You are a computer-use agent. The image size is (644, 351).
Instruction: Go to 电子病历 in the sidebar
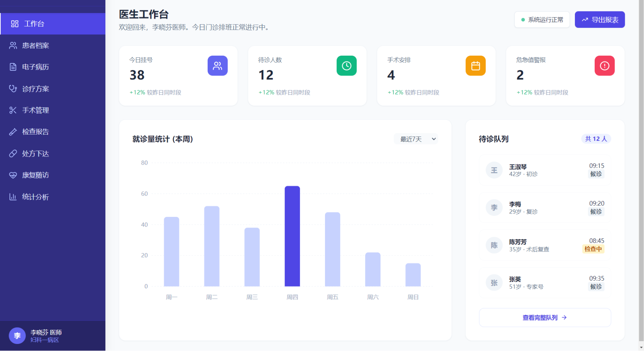[36, 67]
